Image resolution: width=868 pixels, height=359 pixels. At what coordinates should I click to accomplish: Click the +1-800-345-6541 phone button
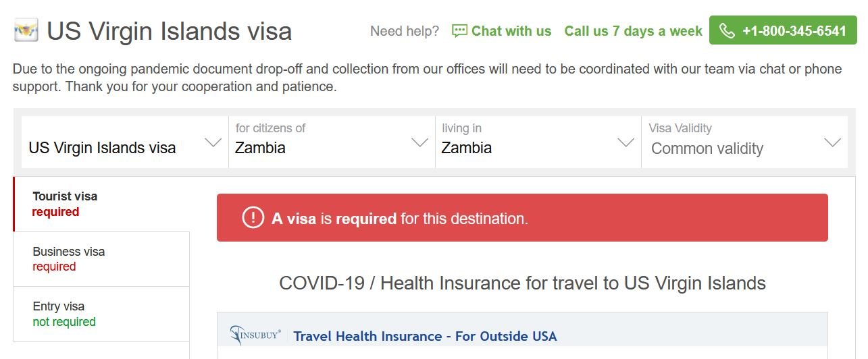click(783, 30)
